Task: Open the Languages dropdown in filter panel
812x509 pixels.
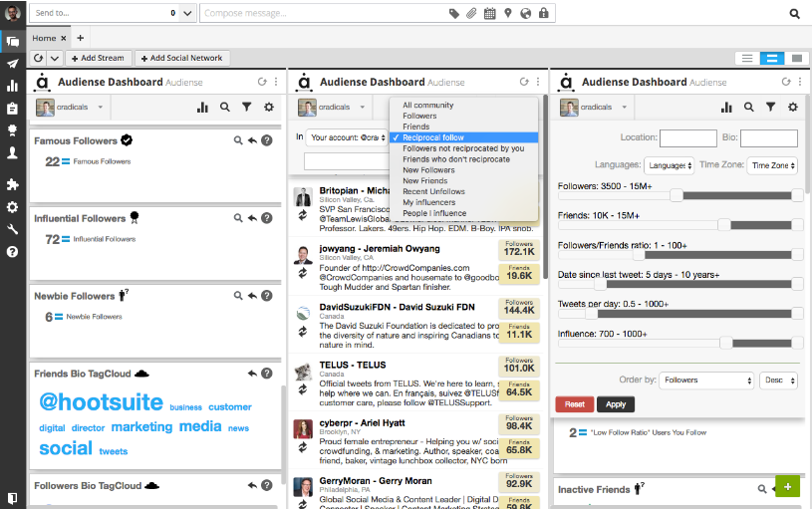Action: click(669, 165)
